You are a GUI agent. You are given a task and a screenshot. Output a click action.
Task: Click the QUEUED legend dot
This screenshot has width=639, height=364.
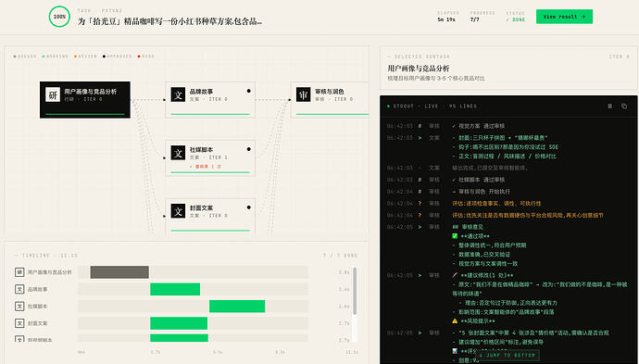pyautogui.click(x=15, y=56)
